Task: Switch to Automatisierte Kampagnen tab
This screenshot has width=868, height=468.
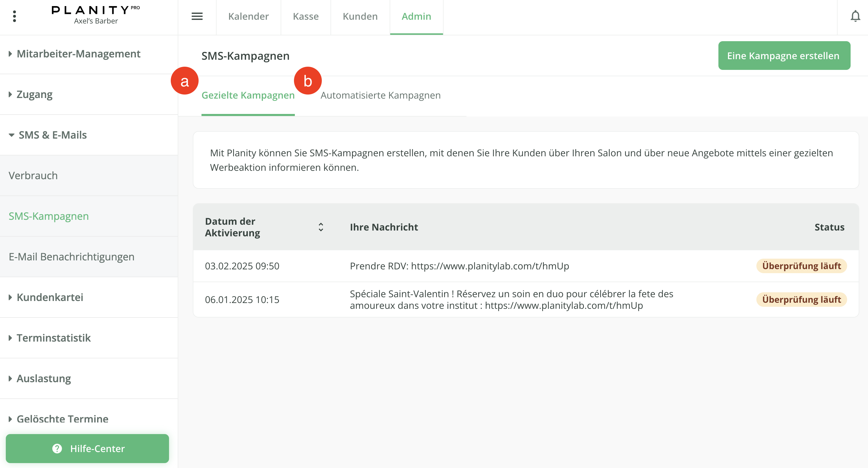Action: point(380,95)
